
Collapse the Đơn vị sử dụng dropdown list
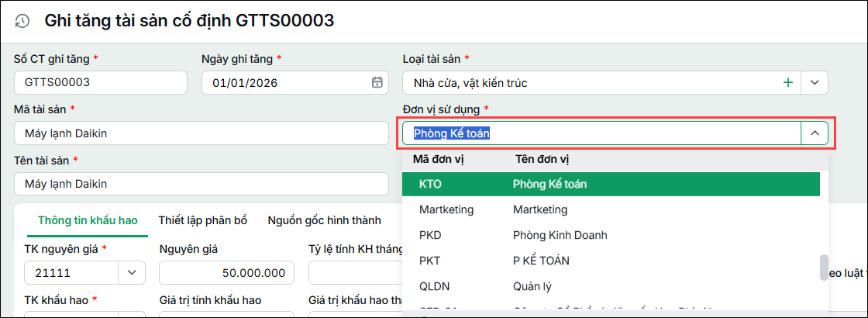click(815, 133)
